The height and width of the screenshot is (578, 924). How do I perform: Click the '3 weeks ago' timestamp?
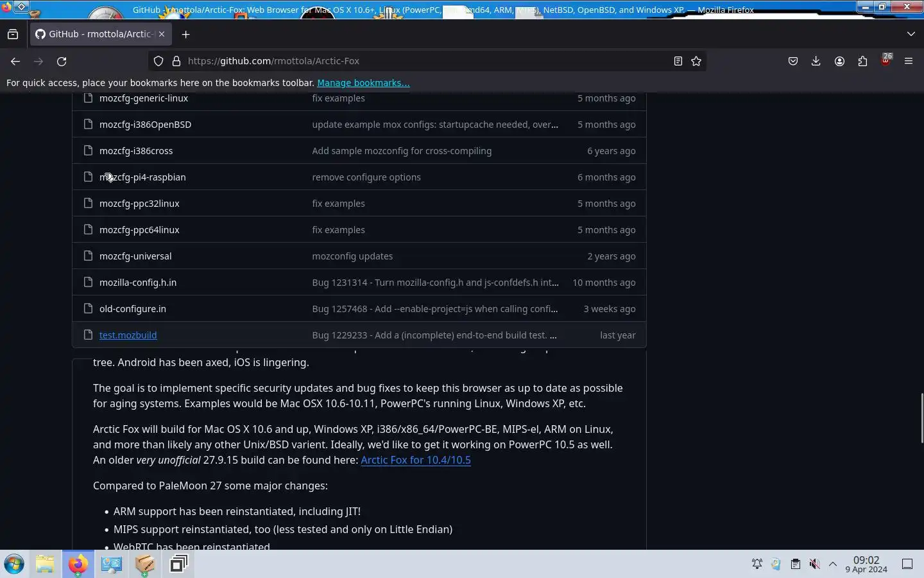[610, 309]
